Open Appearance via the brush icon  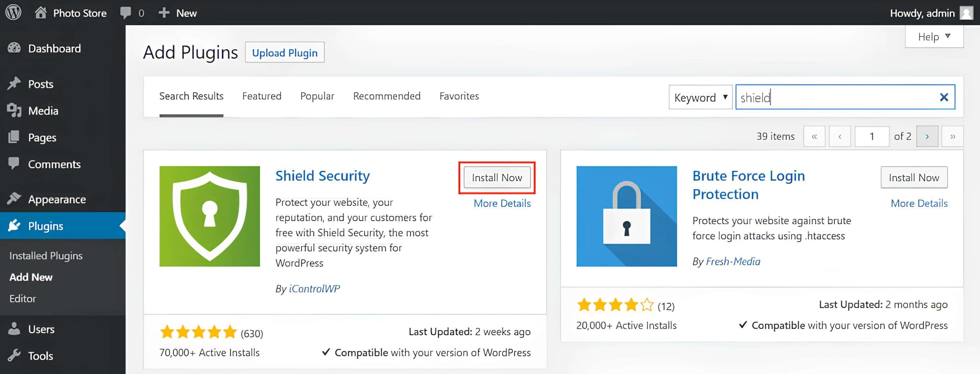[15, 199]
